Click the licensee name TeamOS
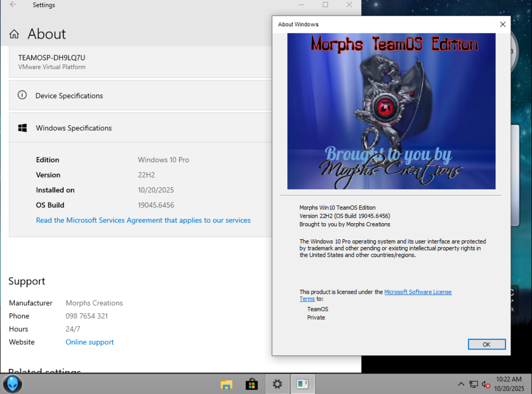 tap(318, 309)
